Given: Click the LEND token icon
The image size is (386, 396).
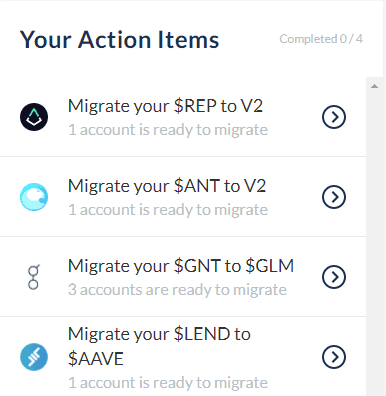Looking at the screenshot, I should (x=34, y=357).
